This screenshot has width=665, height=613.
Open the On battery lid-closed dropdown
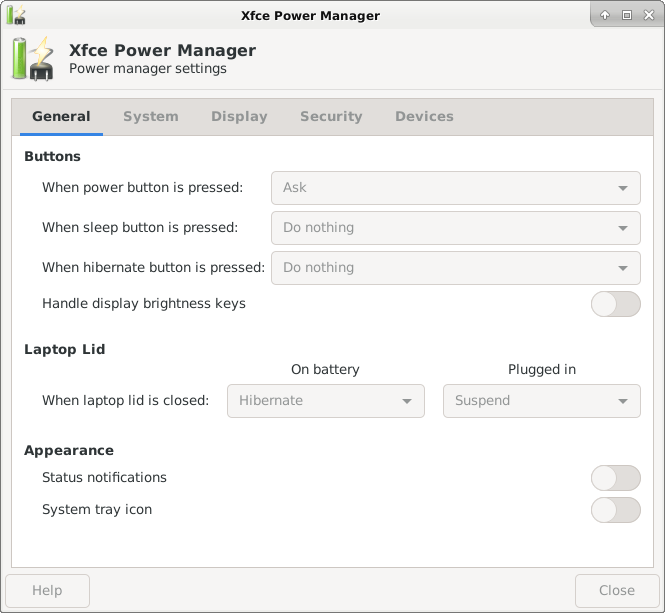(326, 401)
